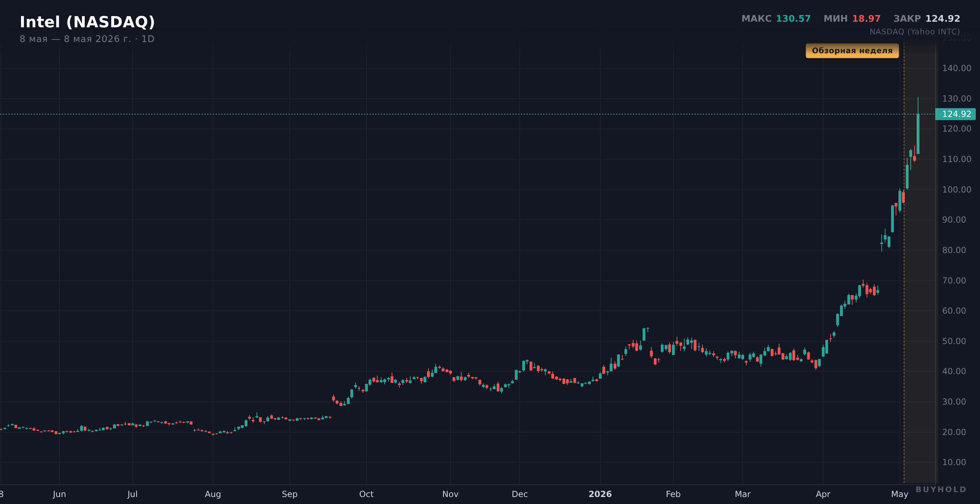This screenshot has height=504, width=980.
Task: Click the Dec label on the time axis
Action: point(520,494)
